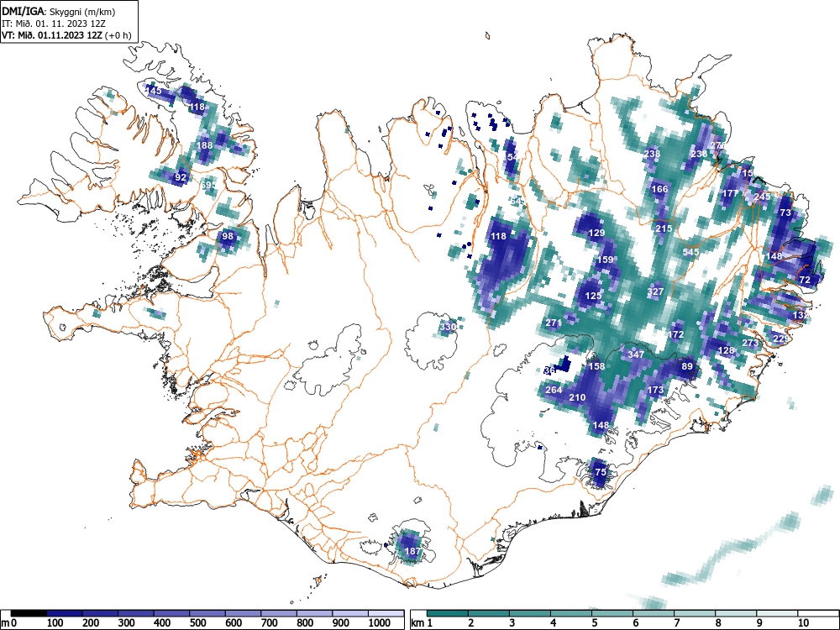Select the '10' label on the km scale

pyautogui.click(x=802, y=622)
